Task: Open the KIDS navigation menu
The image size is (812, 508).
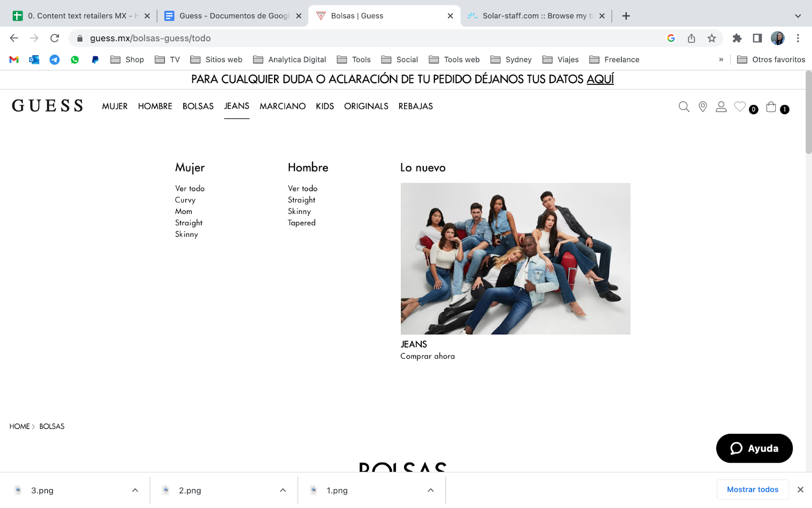Action: click(x=325, y=106)
